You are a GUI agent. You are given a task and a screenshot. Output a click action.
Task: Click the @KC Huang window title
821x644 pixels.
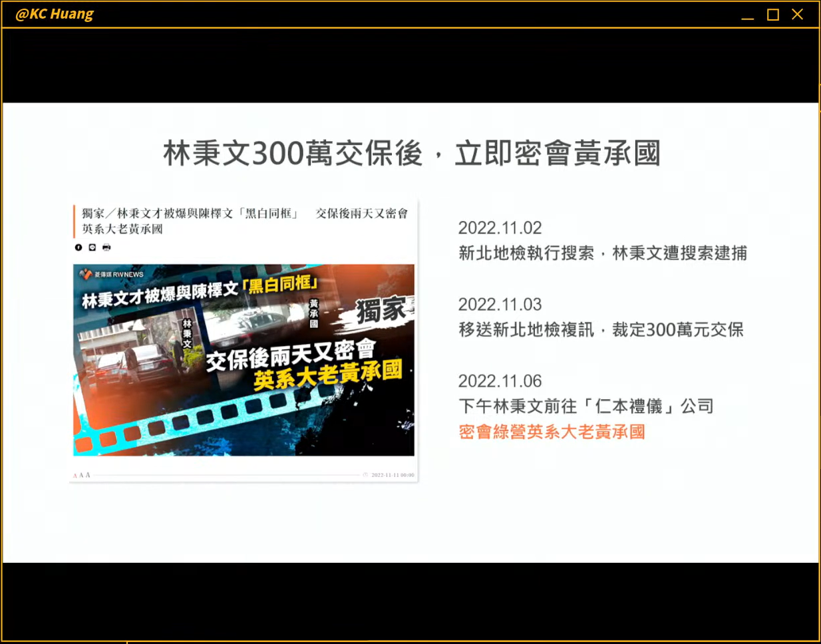coord(55,14)
